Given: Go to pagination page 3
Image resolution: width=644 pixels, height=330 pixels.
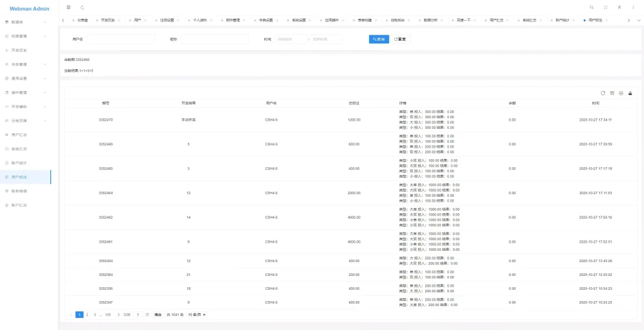Looking at the screenshot, I should click(95, 314).
